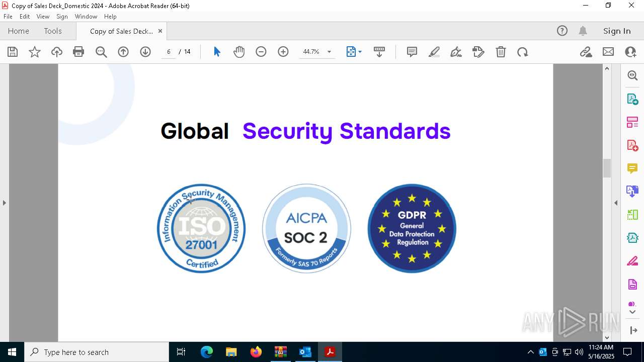
Task: Open File Explorer from taskbar
Action: (231, 352)
